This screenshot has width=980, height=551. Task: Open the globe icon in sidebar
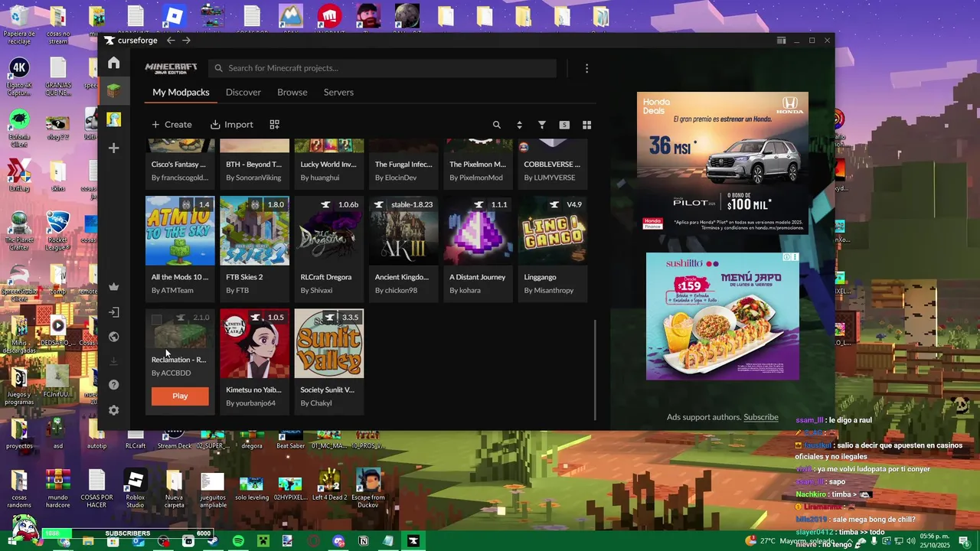113,337
